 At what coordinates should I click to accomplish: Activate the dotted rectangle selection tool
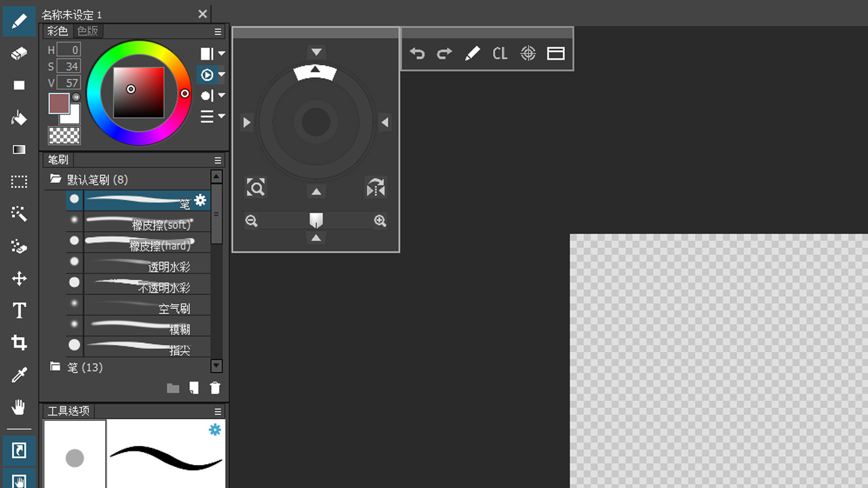(19, 182)
